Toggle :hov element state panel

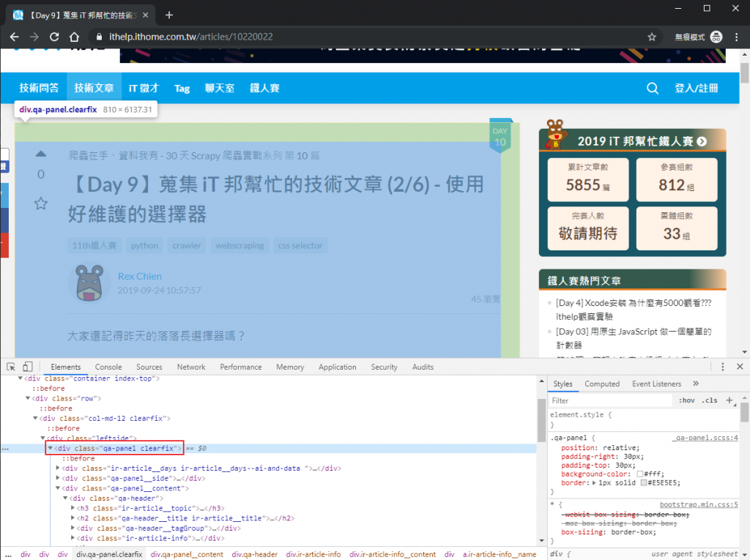pyautogui.click(x=686, y=400)
